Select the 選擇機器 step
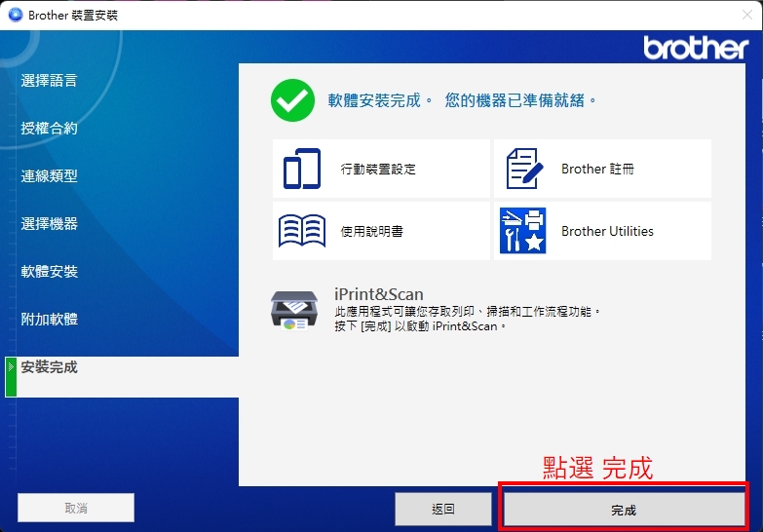Image resolution: width=763 pixels, height=532 pixels. (49, 223)
